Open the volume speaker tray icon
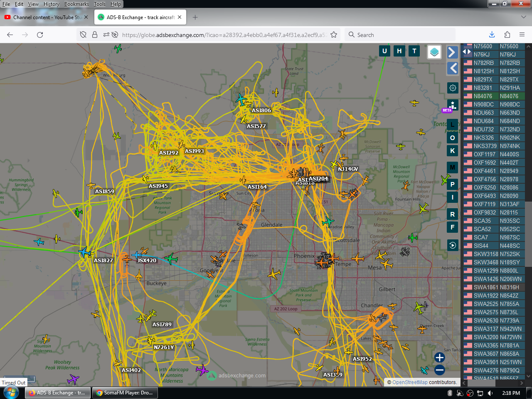 click(490, 393)
